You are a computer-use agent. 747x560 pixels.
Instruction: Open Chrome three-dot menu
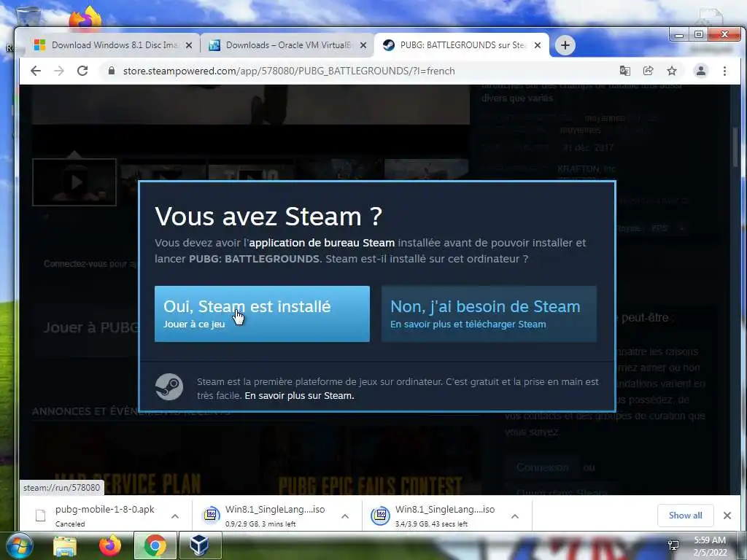coord(724,71)
